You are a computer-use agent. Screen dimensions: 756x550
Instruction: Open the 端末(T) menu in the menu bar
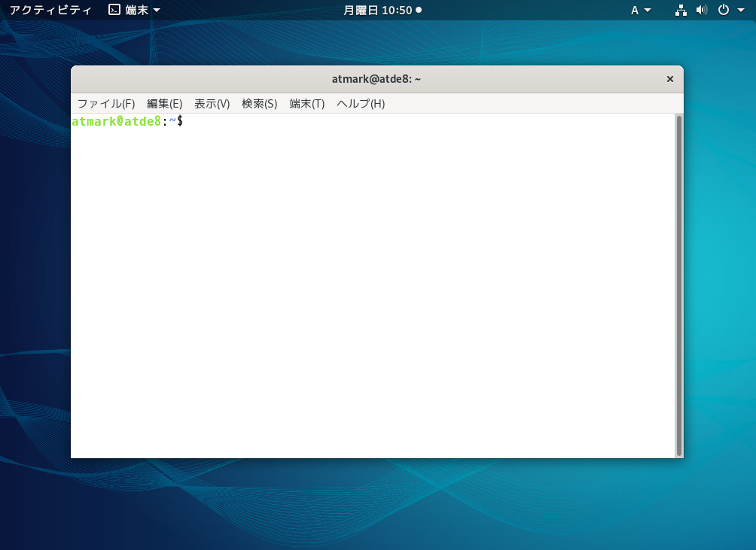coord(306,104)
